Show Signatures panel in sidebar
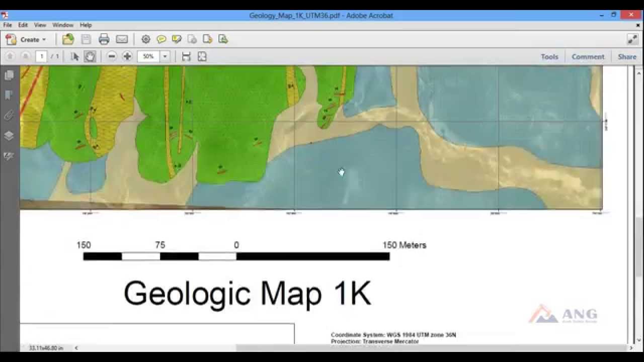644x362 pixels. (9, 156)
